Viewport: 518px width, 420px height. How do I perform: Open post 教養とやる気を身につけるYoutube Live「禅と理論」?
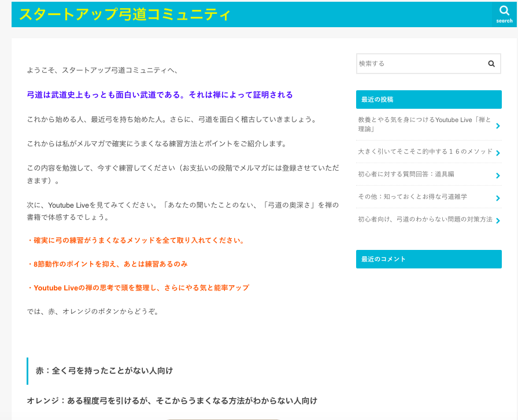click(424, 124)
